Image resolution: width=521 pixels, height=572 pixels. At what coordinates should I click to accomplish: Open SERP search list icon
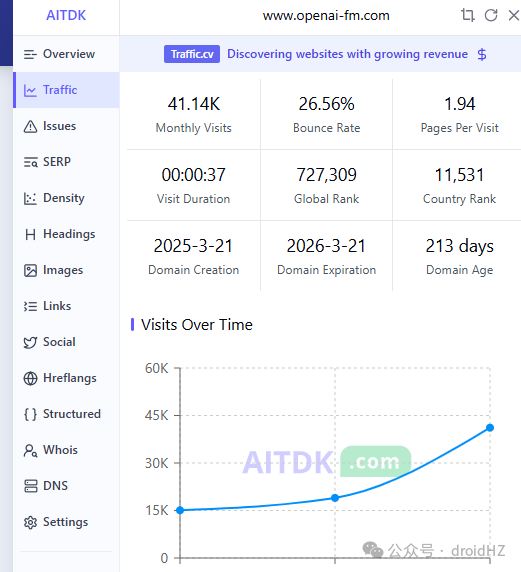30,162
